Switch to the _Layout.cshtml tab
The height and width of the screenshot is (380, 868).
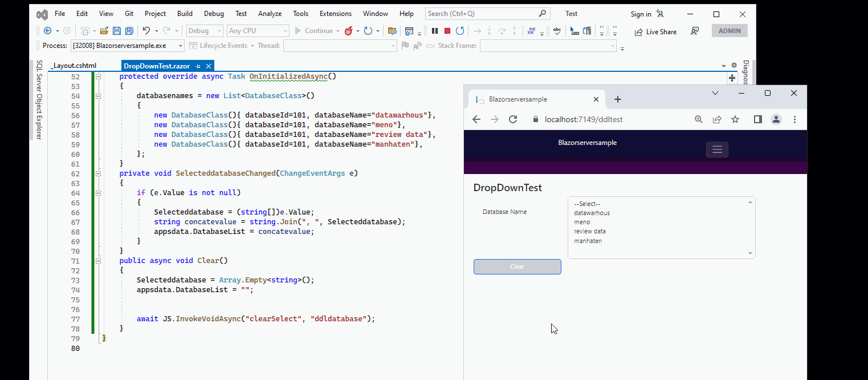click(74, 66)
